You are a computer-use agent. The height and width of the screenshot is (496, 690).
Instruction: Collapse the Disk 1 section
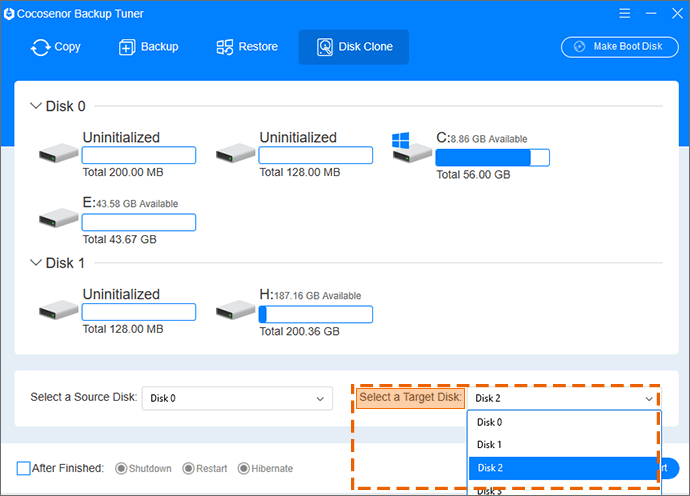[x=36, y=263]
